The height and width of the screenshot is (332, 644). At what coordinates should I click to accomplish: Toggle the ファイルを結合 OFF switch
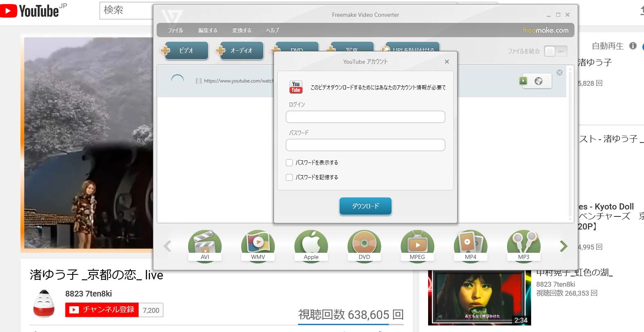(556, 51)
